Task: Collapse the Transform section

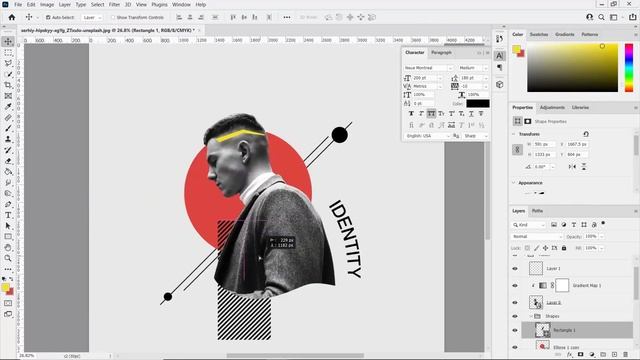Action: [x=513, y=134]
